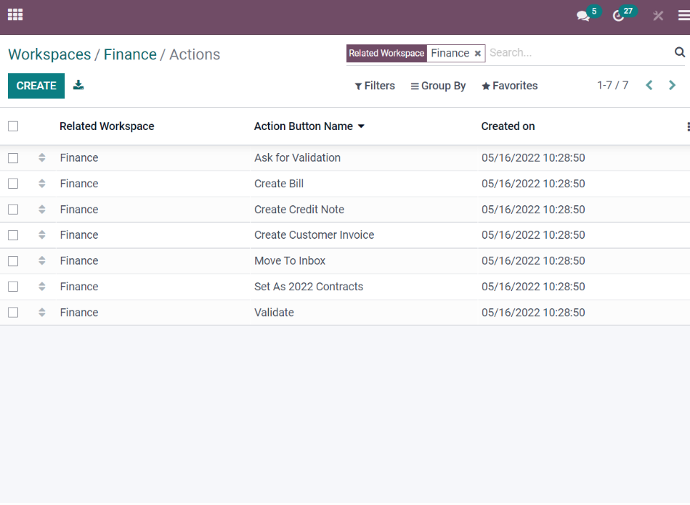Open the apps grid menu icon
690x505 pixels.
click(x=15, y=15)
